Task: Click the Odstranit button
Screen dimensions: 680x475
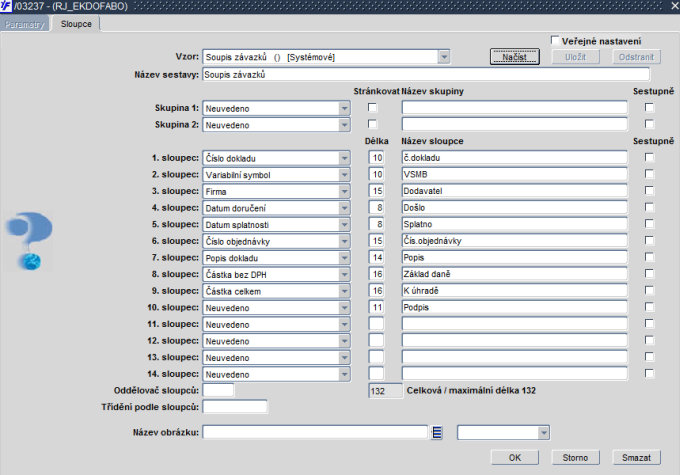Action: [x=636, y=57]
